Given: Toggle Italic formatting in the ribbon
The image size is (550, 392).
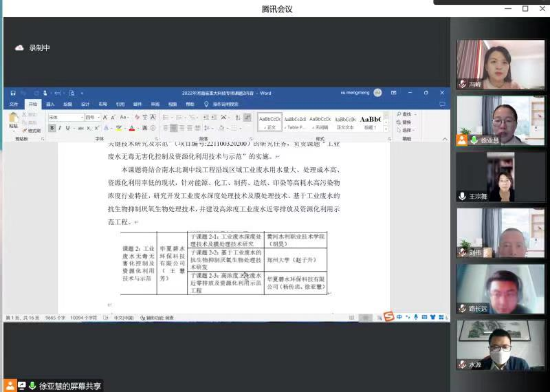Looking at the screenshot, I should tap(60, 128).
